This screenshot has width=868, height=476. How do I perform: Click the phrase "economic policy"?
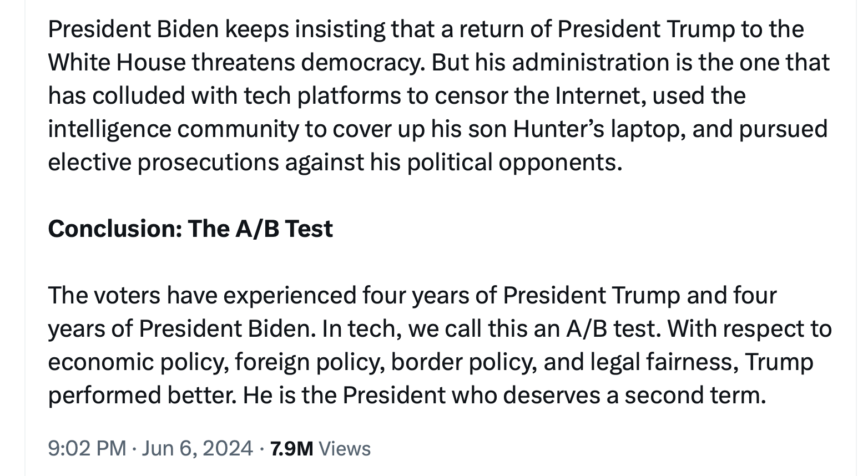(138, 362)
